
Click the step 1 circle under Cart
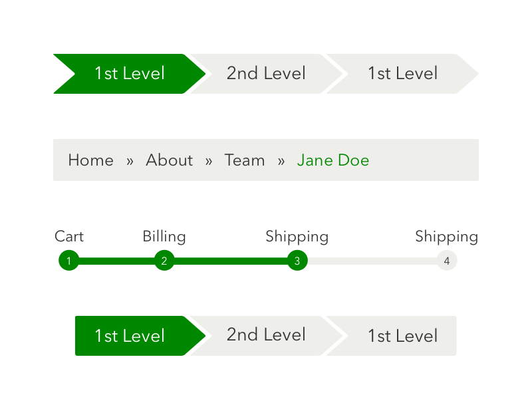[68, 261]
